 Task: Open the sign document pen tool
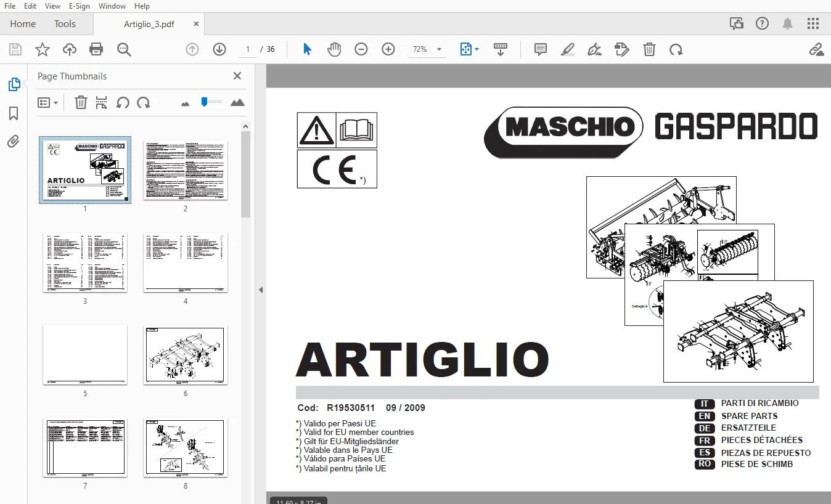[x=595, y=49]
